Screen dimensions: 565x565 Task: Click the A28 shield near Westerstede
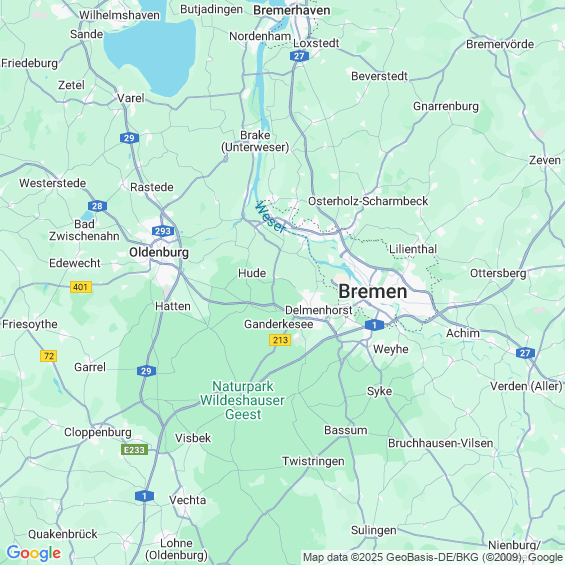[x=97, y=206]
